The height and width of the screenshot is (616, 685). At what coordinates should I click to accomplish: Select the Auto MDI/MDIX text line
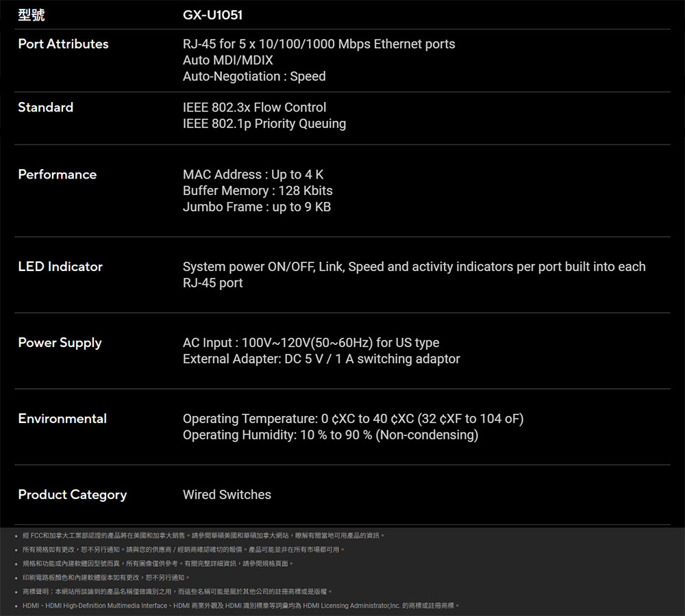(227, 60)
